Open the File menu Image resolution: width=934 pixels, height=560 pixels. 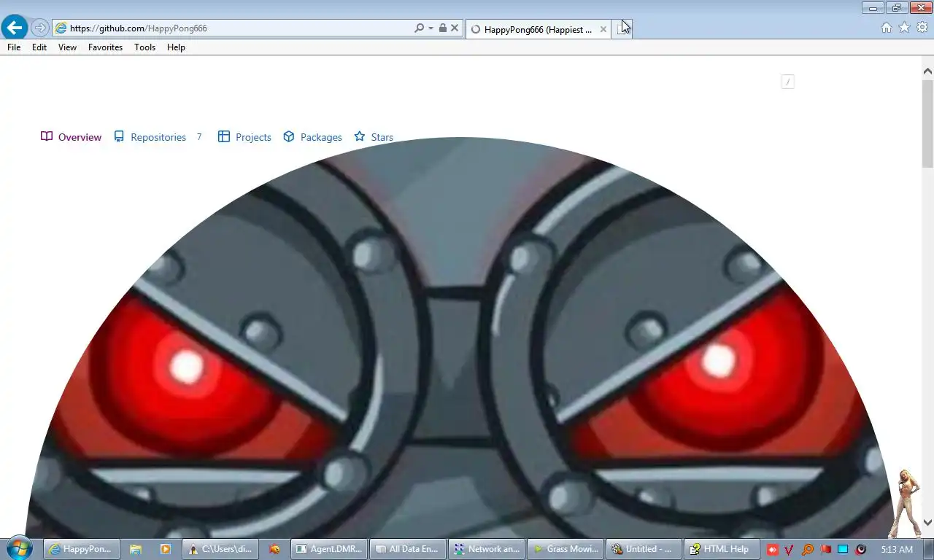click(x=14, y=47)
